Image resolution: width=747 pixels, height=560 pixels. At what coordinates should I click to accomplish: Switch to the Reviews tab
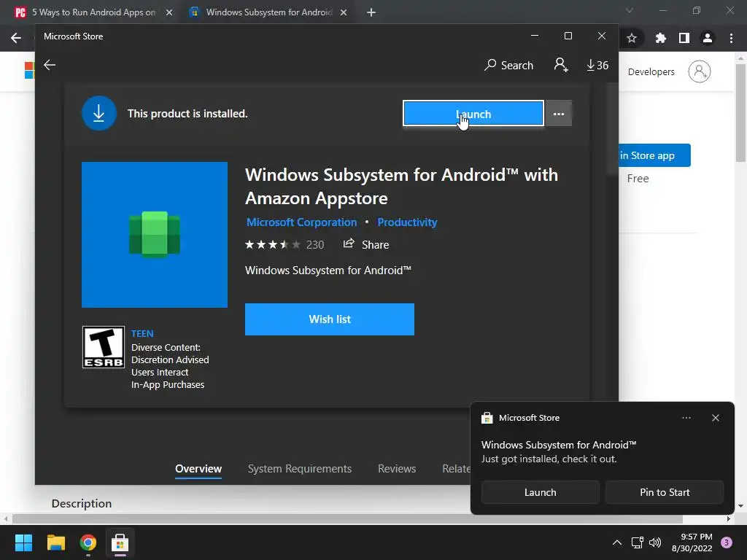point(397,469)
